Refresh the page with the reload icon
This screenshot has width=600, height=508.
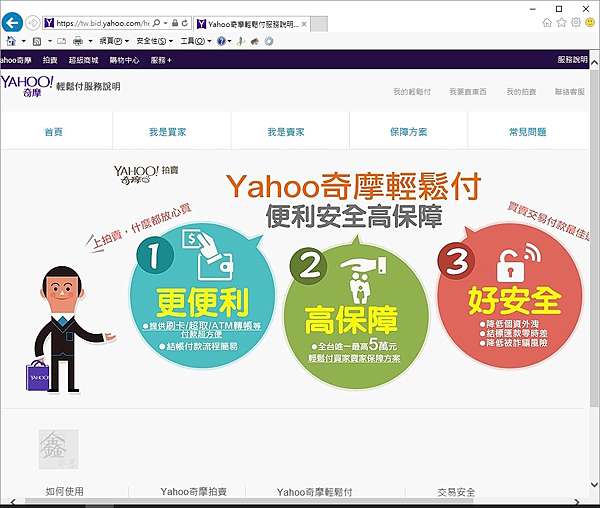tap(185, 23)
